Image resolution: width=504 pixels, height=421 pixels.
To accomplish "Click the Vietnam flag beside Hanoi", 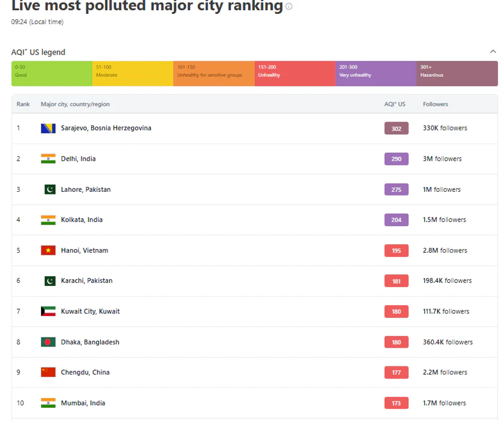I will 48,251.
